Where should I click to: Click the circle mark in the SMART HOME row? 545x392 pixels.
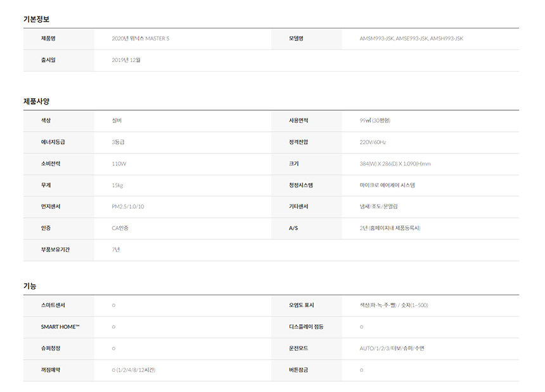click(113, 327)
